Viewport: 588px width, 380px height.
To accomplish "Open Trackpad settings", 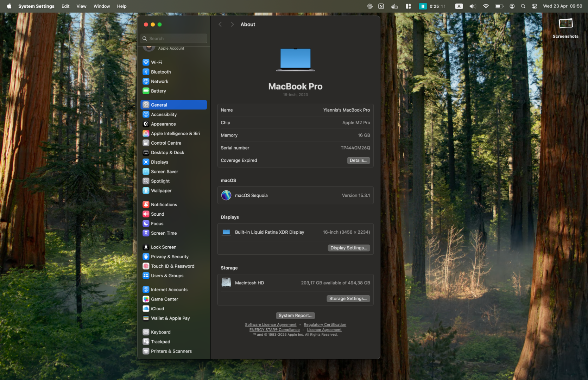I will (x=173, y=342).
